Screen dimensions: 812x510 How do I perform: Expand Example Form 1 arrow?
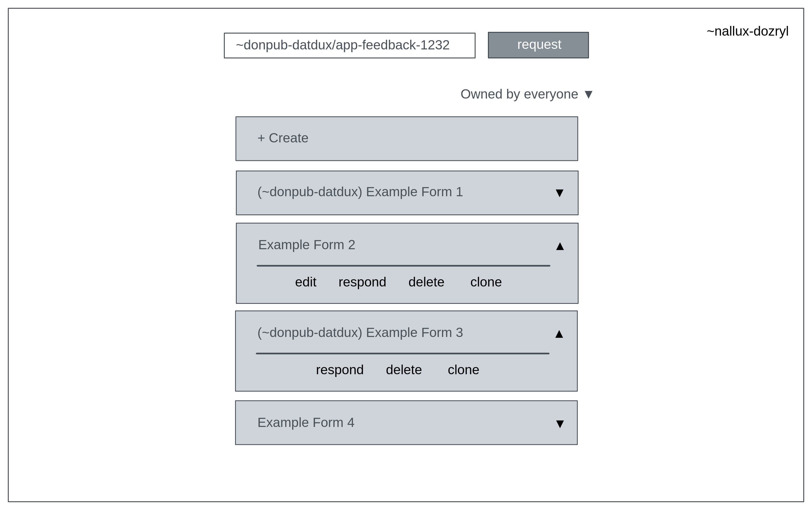560,193
